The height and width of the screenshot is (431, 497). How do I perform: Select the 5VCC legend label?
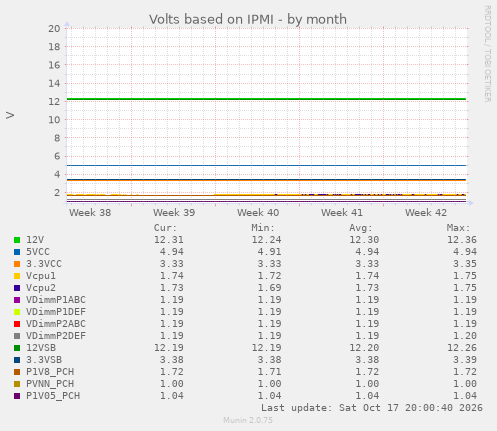point(38,252)
